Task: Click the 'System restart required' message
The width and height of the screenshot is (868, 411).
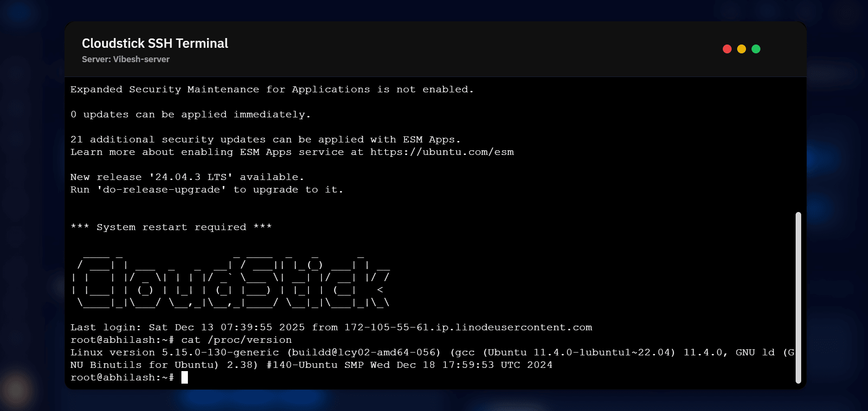Action: [171, 227]
